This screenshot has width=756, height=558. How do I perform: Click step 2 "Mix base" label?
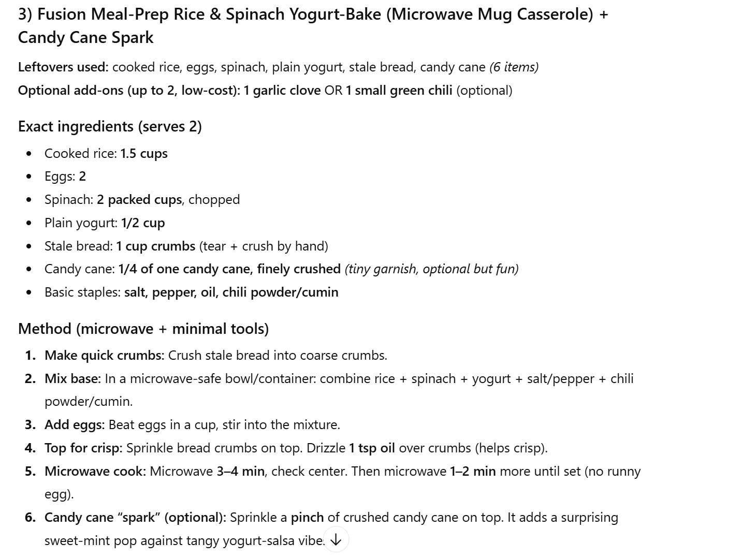point(72,379)
